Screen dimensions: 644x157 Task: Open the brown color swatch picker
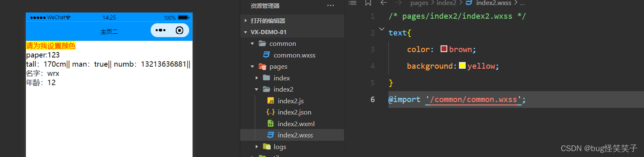[444, 49]
